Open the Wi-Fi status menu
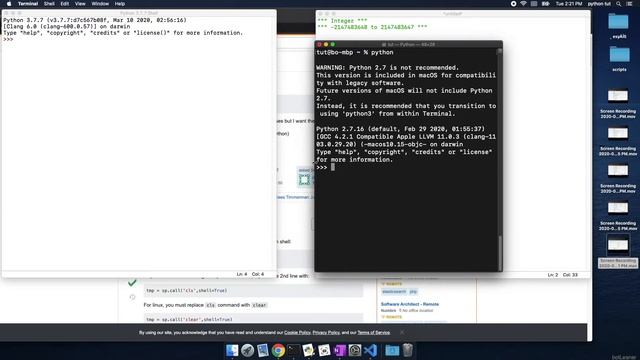This screenshot has height=360, width=640. (524, 4)
